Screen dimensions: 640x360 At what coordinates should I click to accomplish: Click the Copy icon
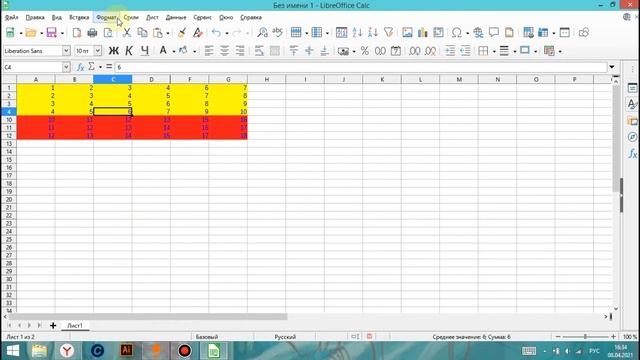coord(142,33)
